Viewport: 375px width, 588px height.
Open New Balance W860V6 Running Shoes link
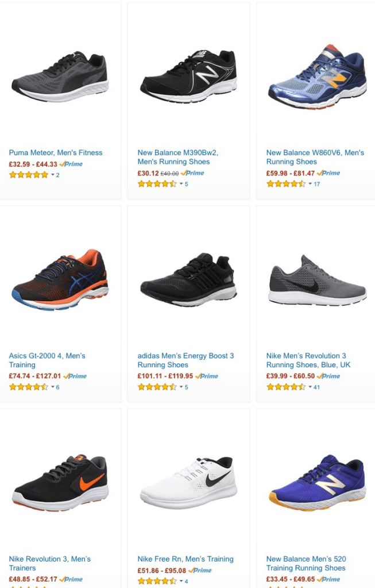click(x=315, y=157)
